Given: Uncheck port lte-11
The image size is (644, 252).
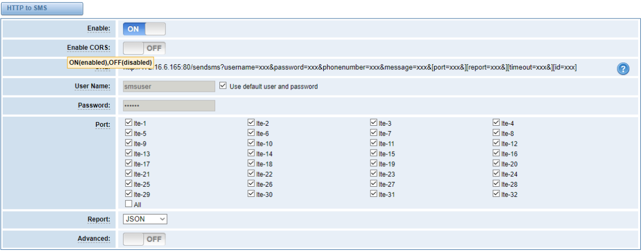Looking at the screenshot, I should [374, 143].
